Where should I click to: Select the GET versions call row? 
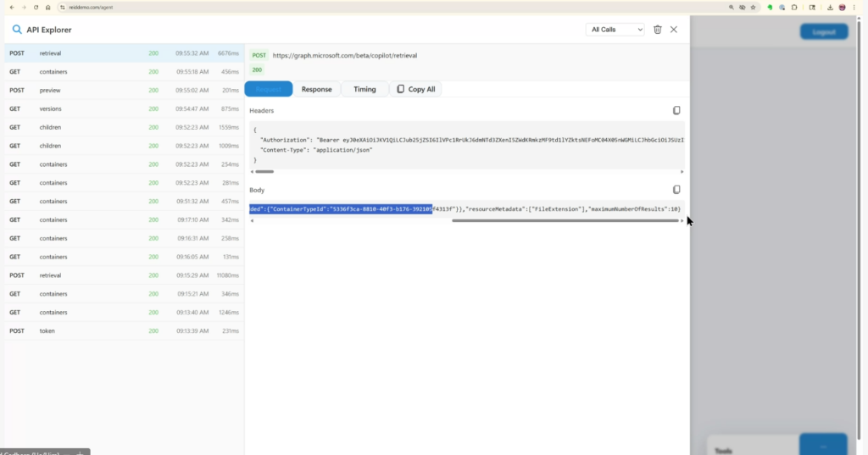(x=122, y=108)
